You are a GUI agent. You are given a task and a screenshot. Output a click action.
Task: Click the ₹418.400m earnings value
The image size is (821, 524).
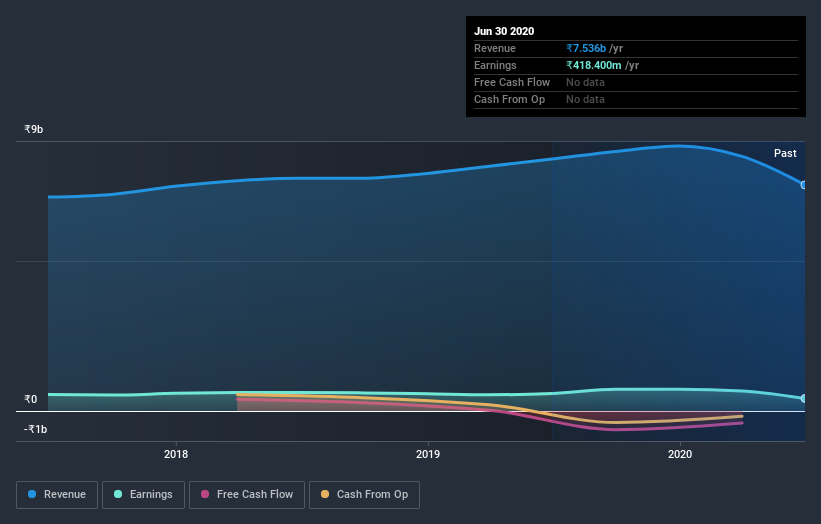594,65
